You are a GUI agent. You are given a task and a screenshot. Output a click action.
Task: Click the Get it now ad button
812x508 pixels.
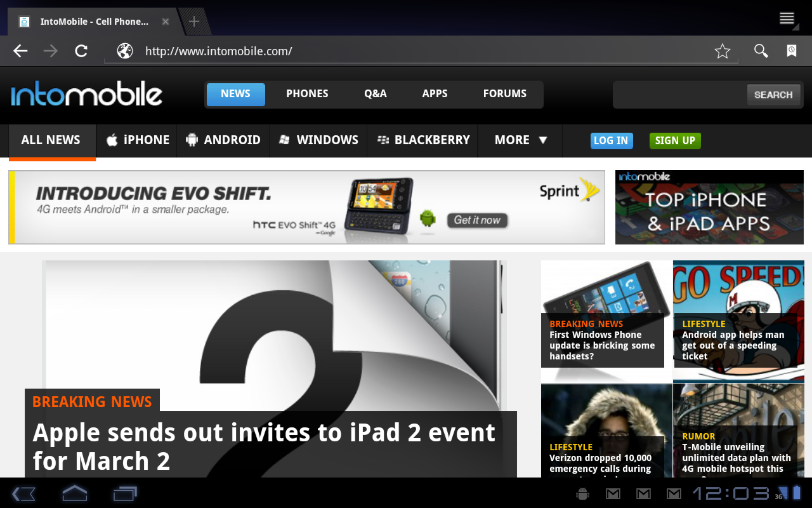click(x=477, y=220)
